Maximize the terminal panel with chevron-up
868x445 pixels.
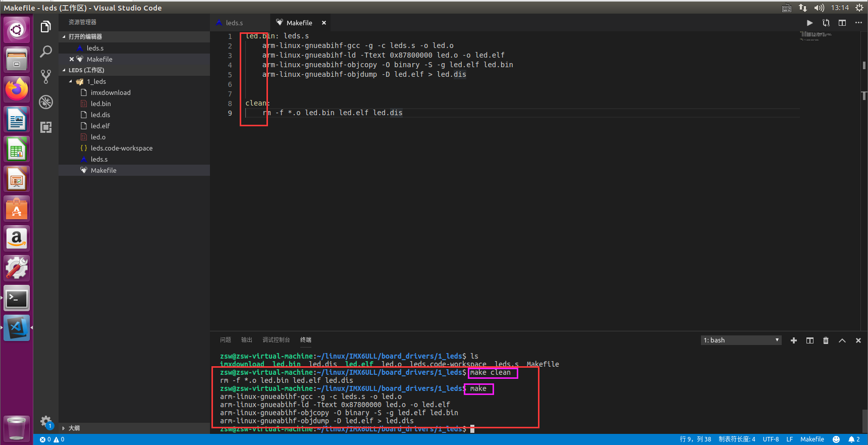click(x=842, y=340)
